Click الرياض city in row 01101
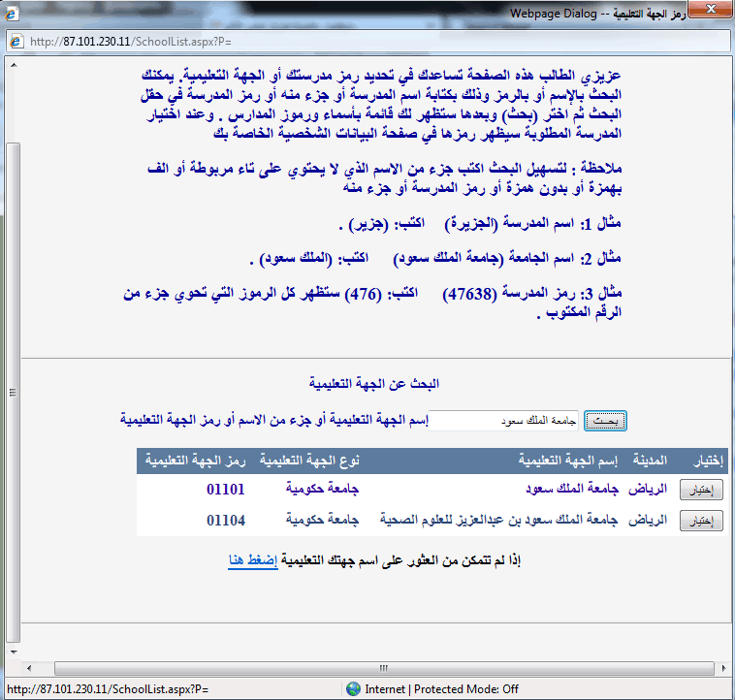Image resolution: width=735 pixels, height=700 pixels. coord(648,490)
